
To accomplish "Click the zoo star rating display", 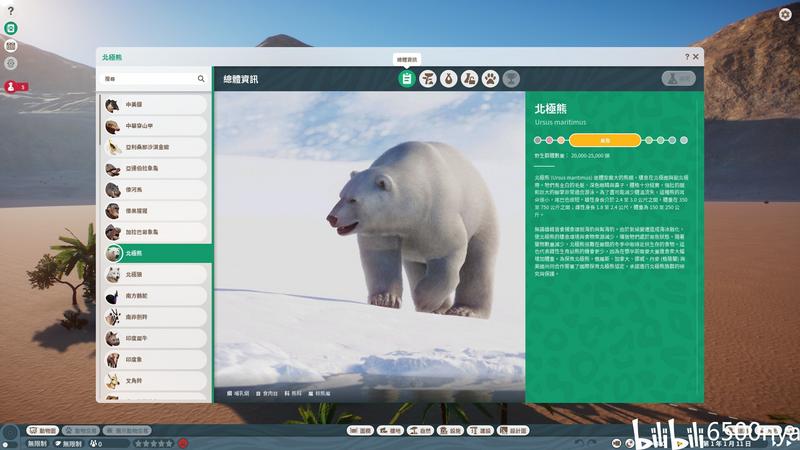I will tap(154, 444).
